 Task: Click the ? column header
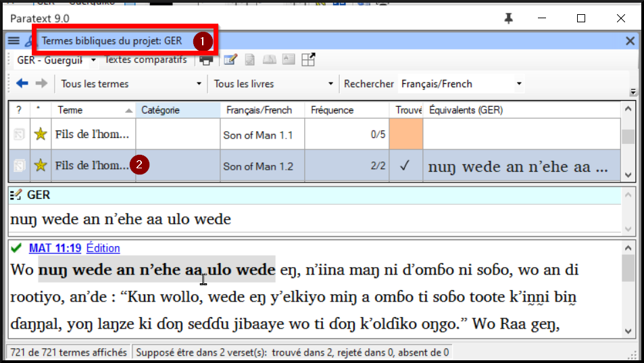(x=20, y=110)
